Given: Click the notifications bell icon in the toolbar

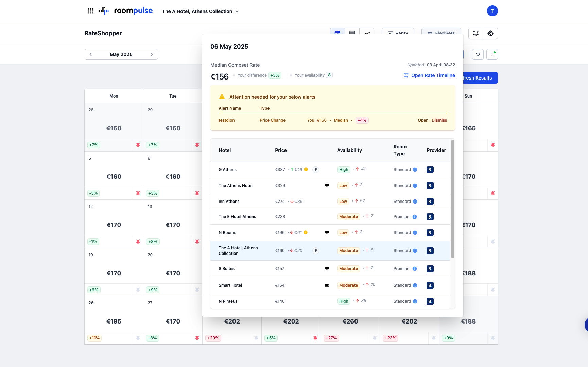Looking at the screenshot, I should pyautogui.click(x=476, y=33).
